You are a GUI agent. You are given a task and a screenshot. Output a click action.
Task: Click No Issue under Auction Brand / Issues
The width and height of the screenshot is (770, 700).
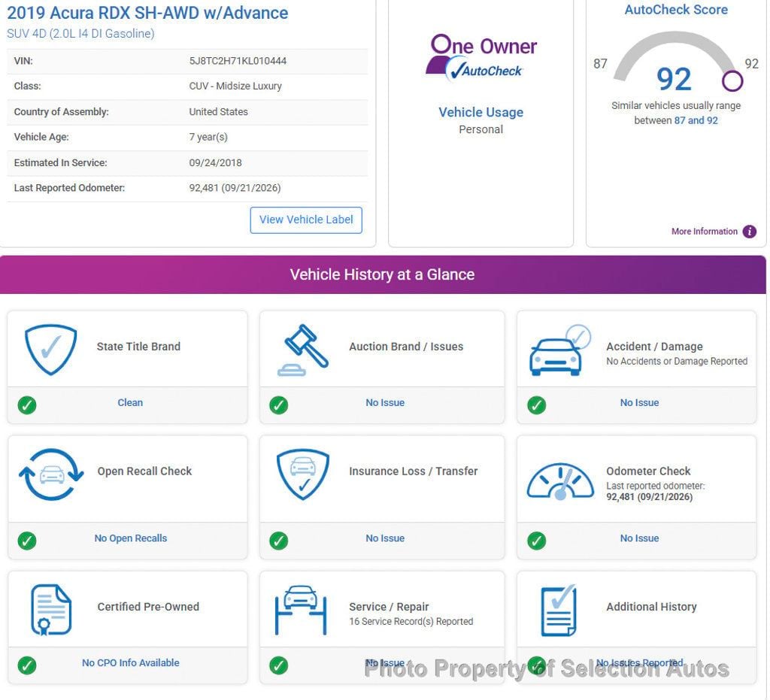point(385,403)
